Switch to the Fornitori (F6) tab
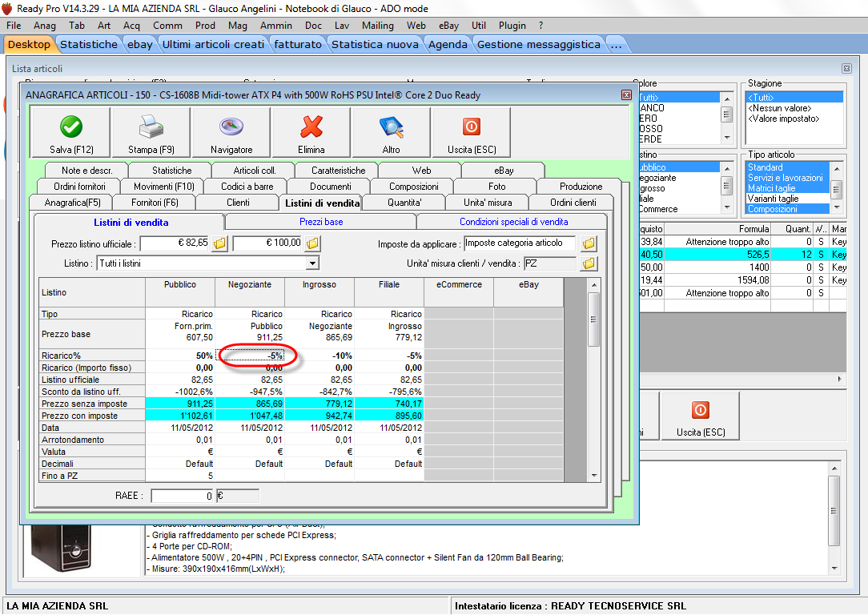 point(155,203)
